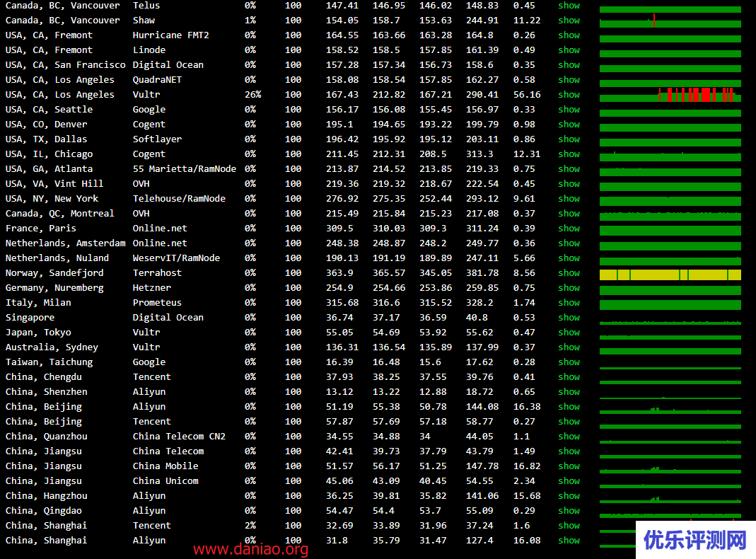This screenshot has width=756, height=559.
Task: Click yellow latency graph for Norway Terrahost
Action: (670, 275)
